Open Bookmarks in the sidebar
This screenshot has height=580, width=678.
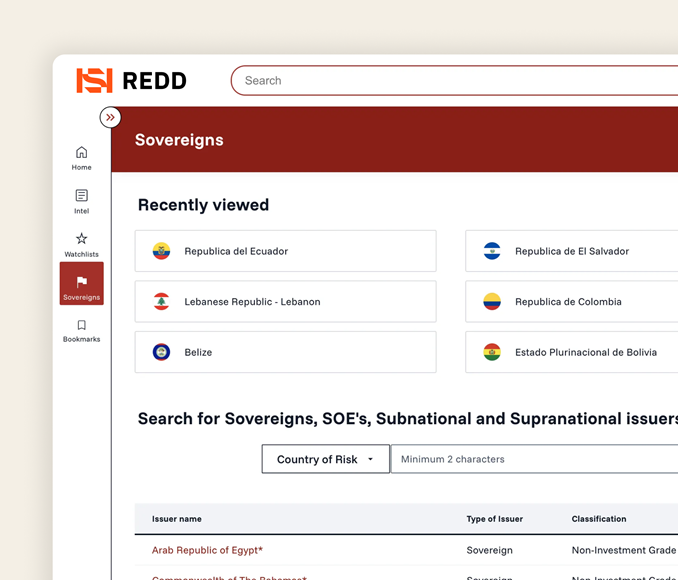[81, 331]
